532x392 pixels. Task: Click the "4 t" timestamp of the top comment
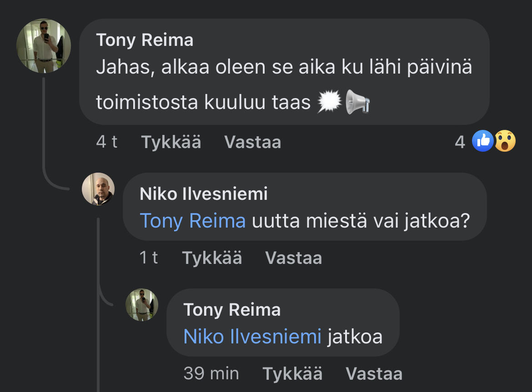click(107, 142)
